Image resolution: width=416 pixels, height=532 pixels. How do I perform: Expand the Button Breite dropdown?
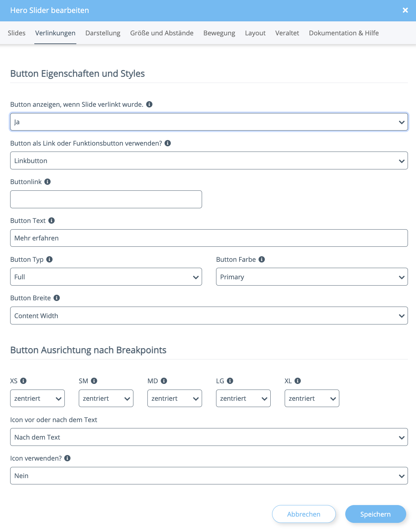coord(209,316)
